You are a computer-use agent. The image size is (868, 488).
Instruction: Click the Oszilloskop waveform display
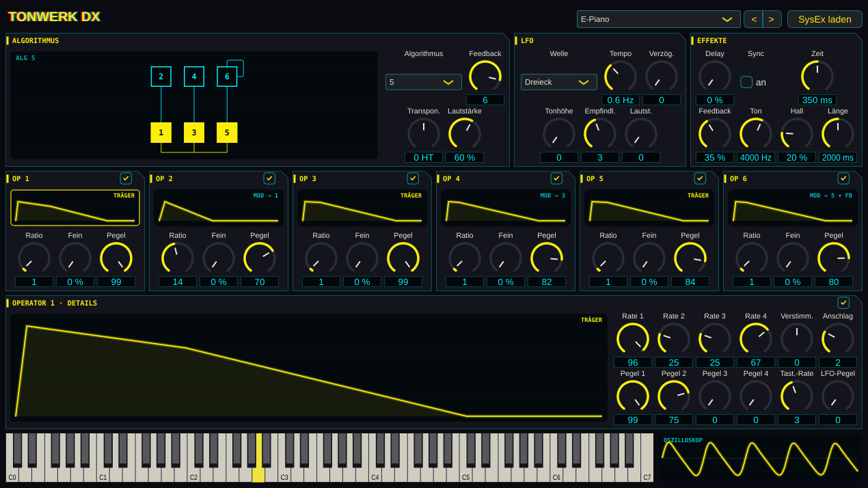[x=761, y=458]
